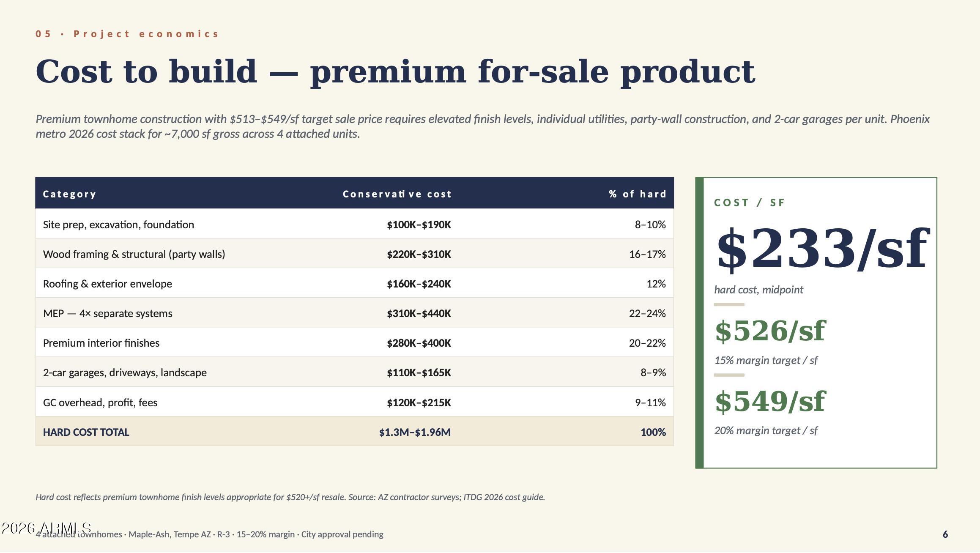
Task: Click the Category column header
Action: point(69,194)
